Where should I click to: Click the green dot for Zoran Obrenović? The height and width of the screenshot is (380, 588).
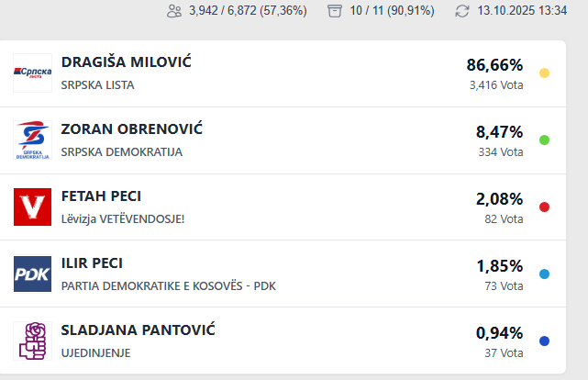(x=544, y=140)
